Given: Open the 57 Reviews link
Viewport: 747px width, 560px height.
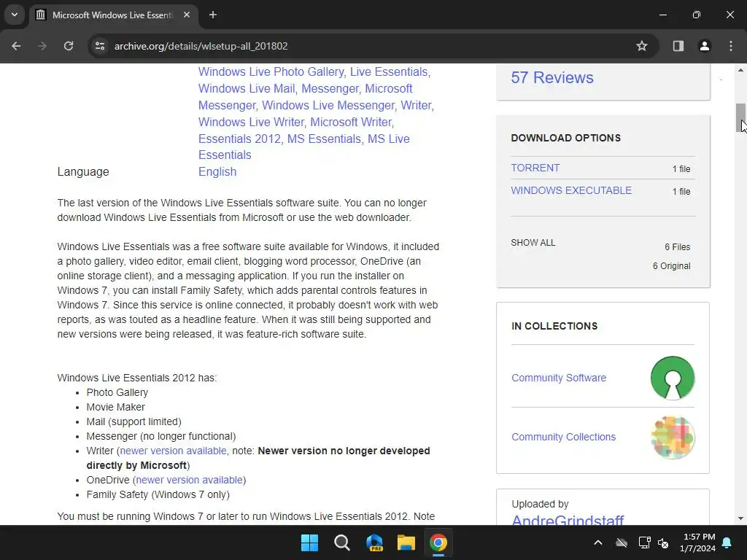Looking at the screenshot, I should 552,77.
